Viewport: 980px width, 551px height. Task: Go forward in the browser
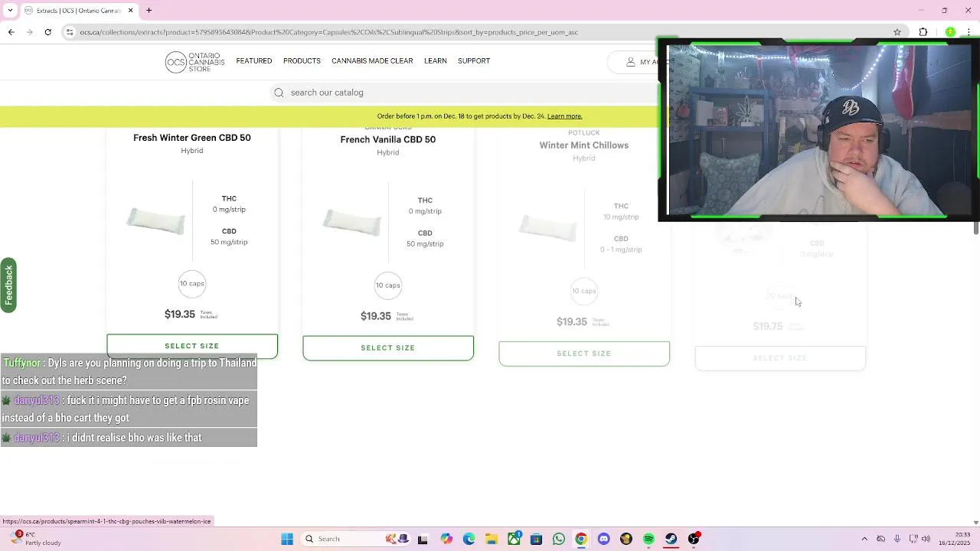(29, 32)
